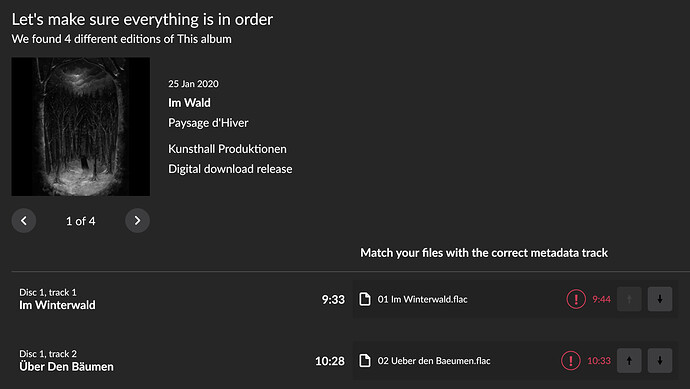This screenshot has height=389, width=690.
Task: Click file icon for 02 Ueber den Baeumen.flac
Action: [x=365, y=361]
